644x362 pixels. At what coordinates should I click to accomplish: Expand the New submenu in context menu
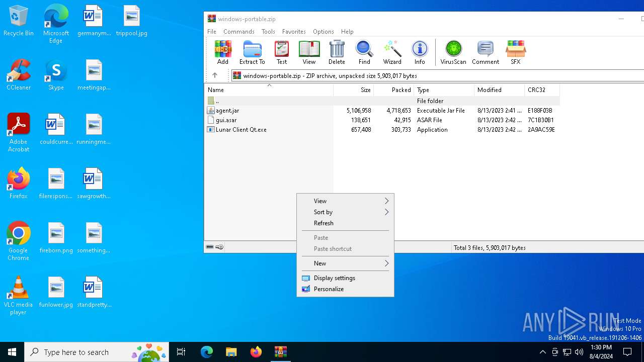click(x=345, y=263)
